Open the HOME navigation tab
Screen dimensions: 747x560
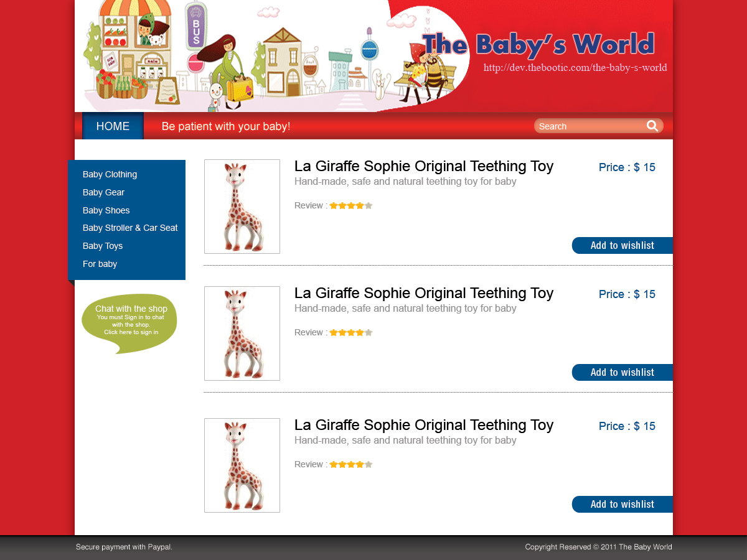coord(113,126)
